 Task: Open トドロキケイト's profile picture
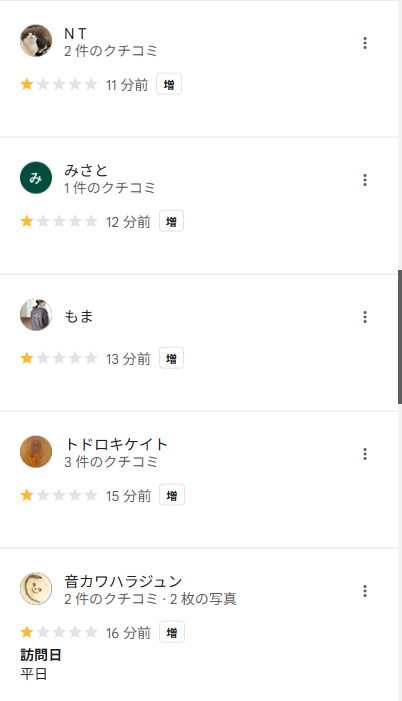[x=36, y=452]
